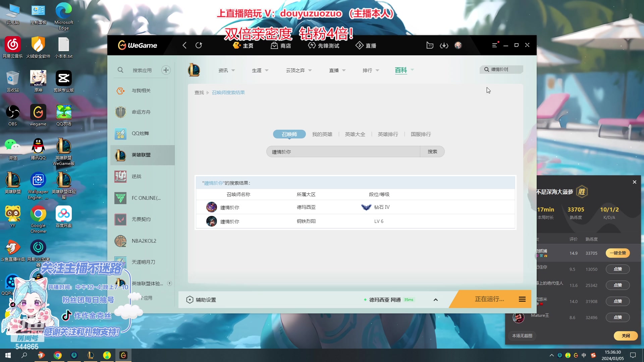Screen dimensions: 644x362
Task: Click 点赞 for player with 13050
Action: 618,269
